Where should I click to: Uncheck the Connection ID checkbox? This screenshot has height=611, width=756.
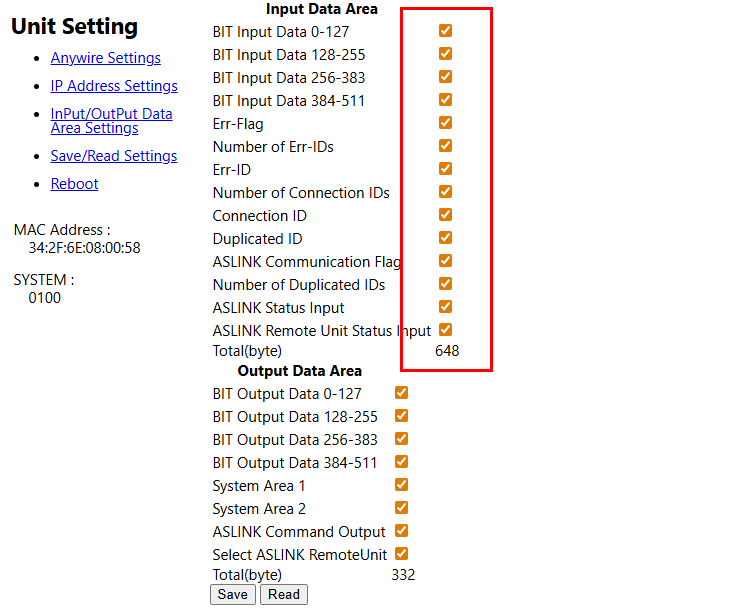click(446, 215)
